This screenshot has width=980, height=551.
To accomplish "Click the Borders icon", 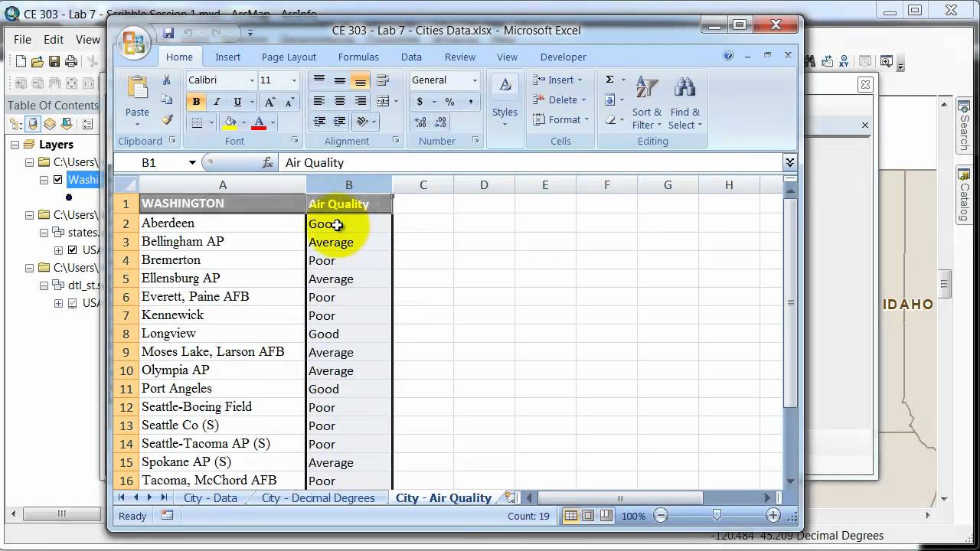I will (197, 122).
